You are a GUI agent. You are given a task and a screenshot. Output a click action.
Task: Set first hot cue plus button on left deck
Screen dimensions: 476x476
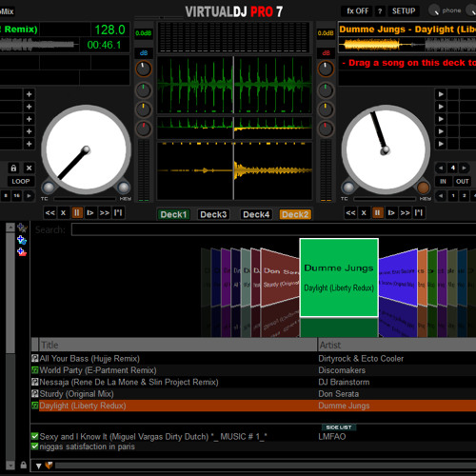pos(29,94)
